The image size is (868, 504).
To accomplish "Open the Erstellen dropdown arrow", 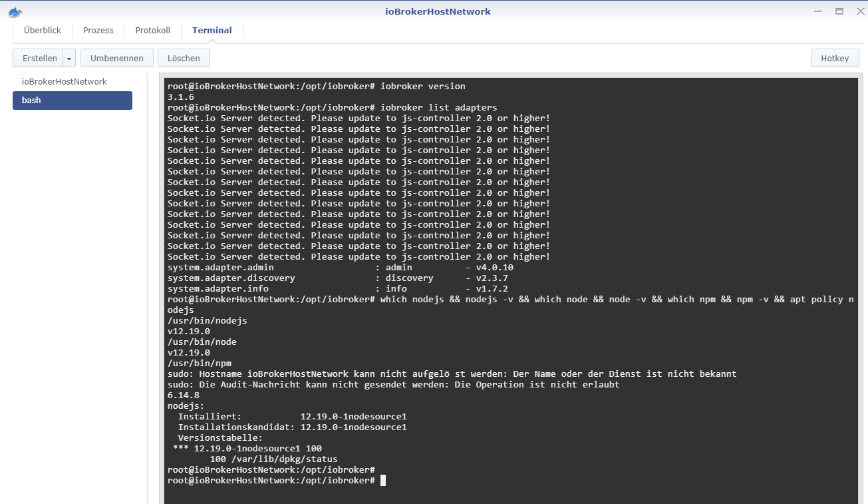I will pos(69,59).
